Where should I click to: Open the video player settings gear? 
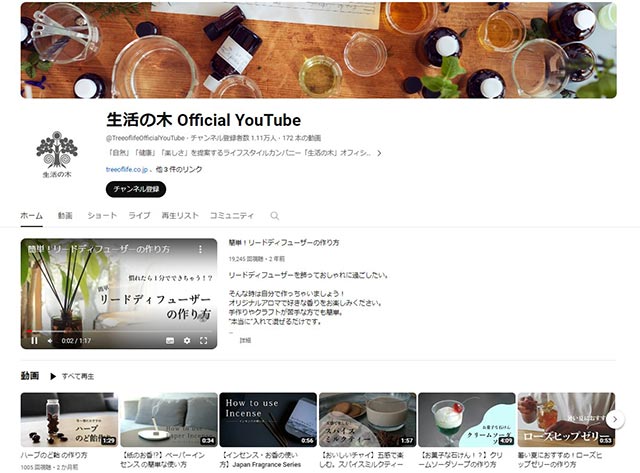pos(187,340)
